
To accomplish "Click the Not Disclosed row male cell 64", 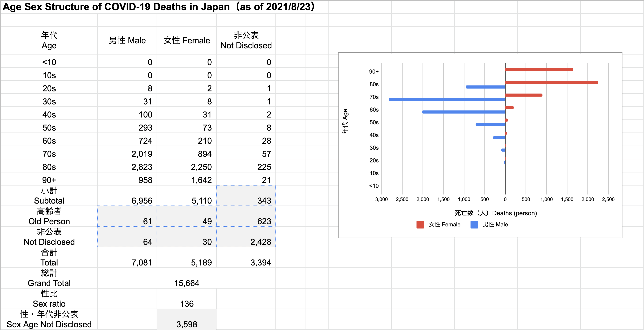I will pos(127,237).
